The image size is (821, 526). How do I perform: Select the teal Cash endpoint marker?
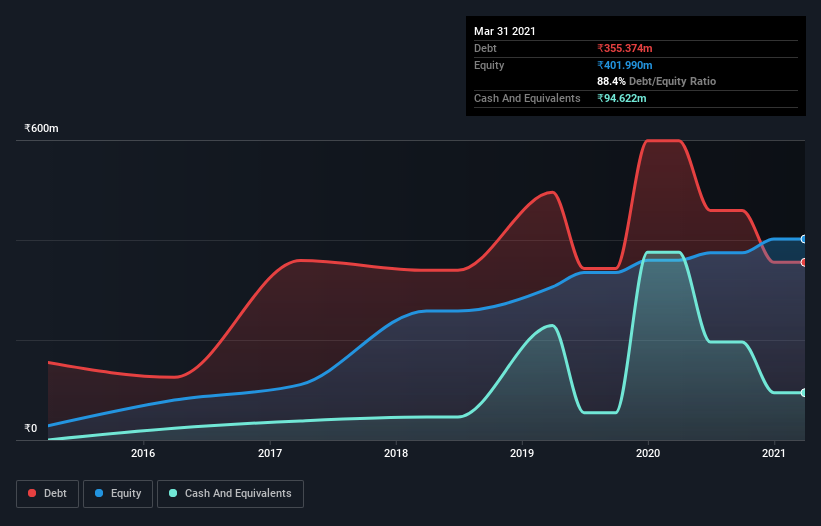[x=804, y=393]
